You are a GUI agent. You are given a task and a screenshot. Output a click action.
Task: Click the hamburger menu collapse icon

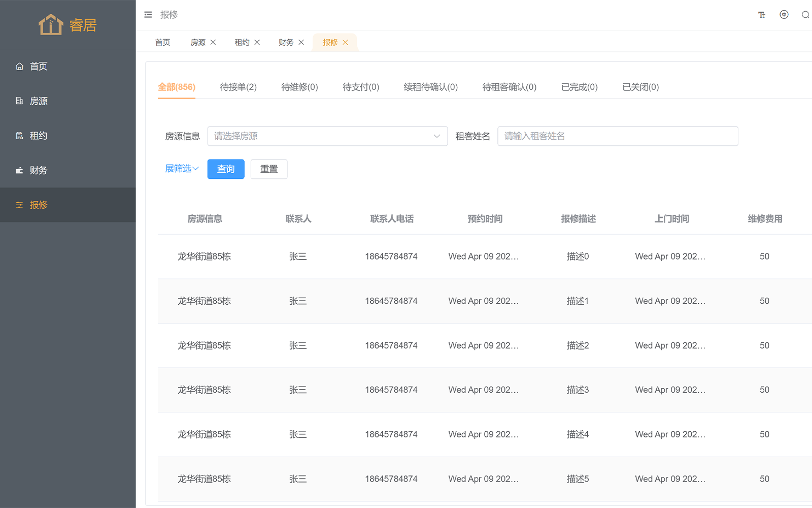click(148, 15)
